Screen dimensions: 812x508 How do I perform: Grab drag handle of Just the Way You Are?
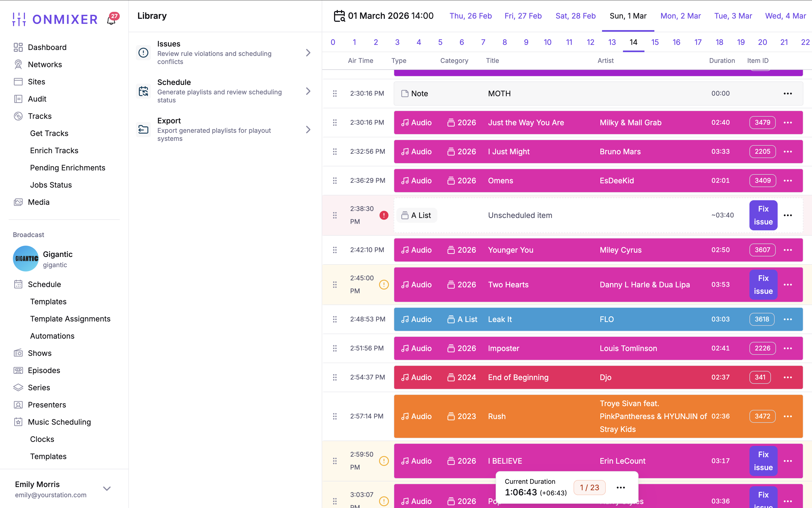click(x=335, y=123)
